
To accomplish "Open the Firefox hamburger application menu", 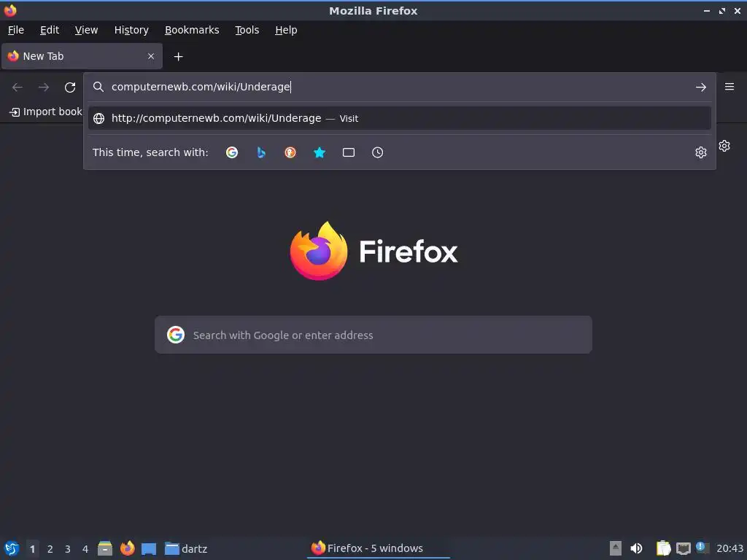I will (729, 87).
